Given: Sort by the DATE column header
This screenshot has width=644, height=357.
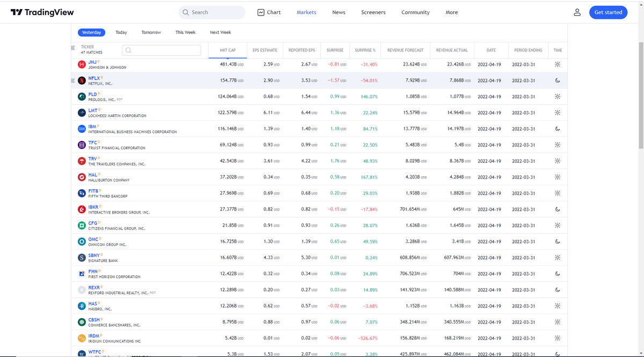Looking at the screenshot, I should [x=491, y=50].
